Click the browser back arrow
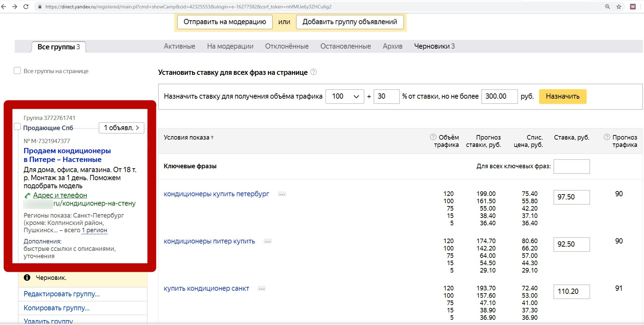644x325 pixels. tap(4, 7)
